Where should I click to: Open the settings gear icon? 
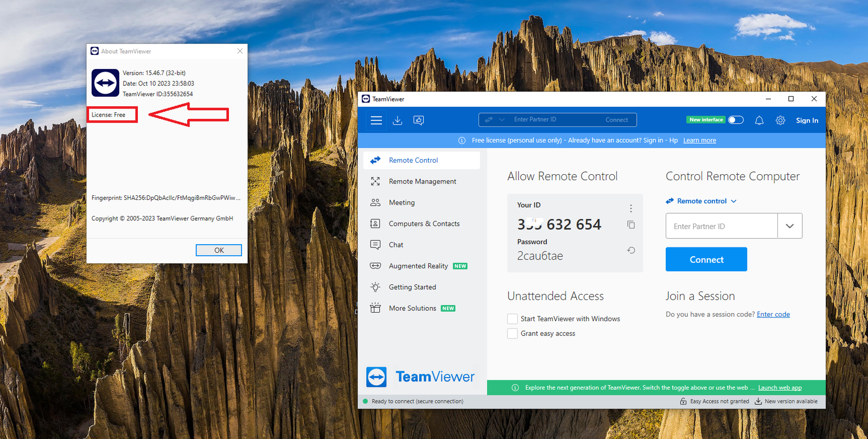coord(780,120)
